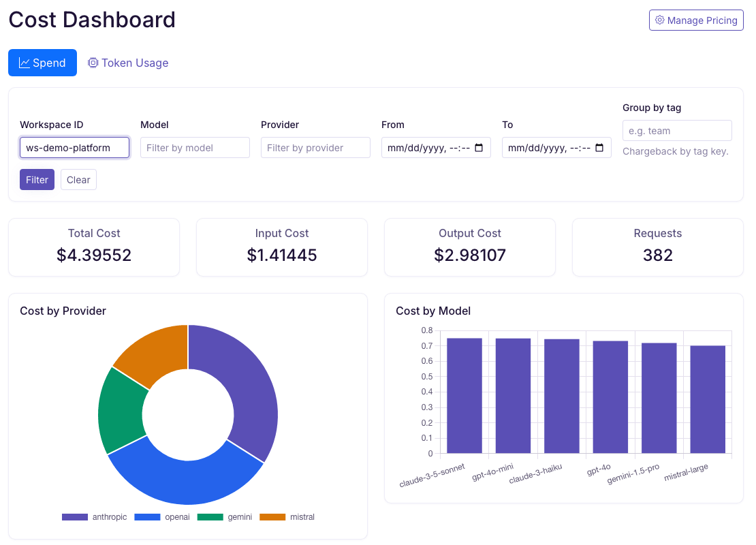Screen dimensions: 756x545
Task: Click the 'Chargeback by tag key.' hint
Action: point(676,151)
